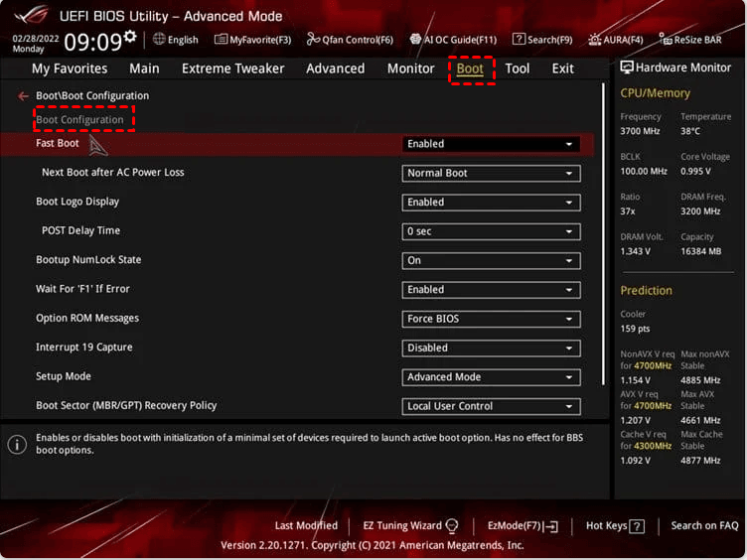Change the POST Delay Time dropdown
Viewport: 747px width, 560px height.
491,231
